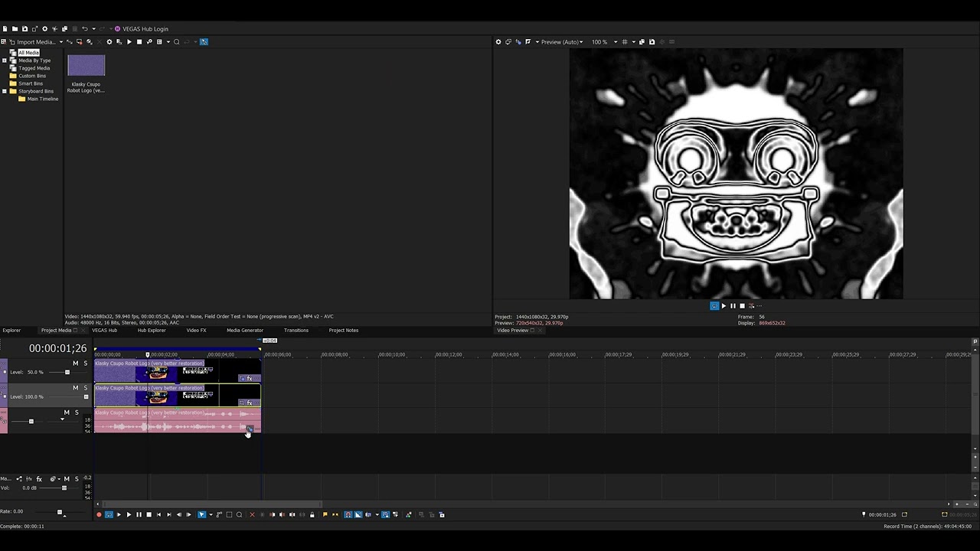Click the Record button in the timeline transport

(x=99, y=515)
